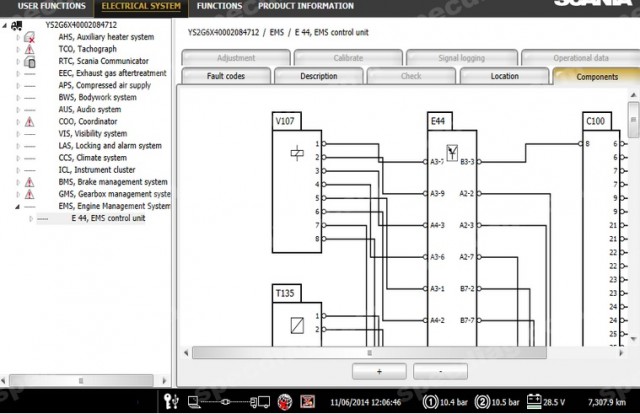
Task: Click the truck icon beside the chassis number
Action: [x=17, y=26]
